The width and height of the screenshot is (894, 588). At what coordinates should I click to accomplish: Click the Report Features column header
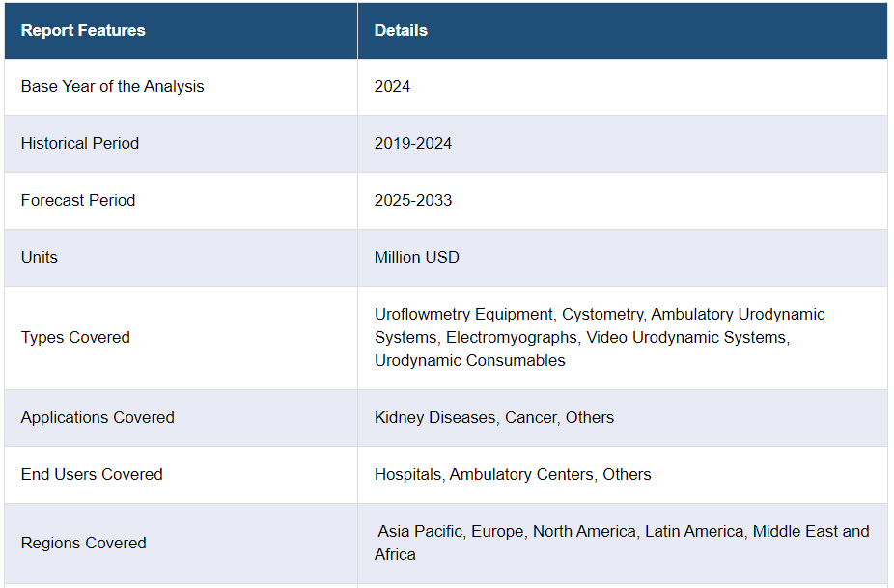[83, 31]
